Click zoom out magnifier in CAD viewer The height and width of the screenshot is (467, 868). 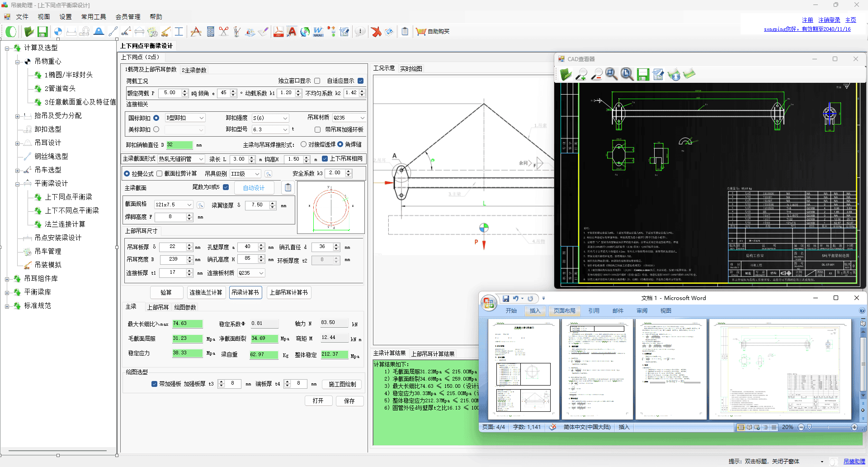[x=596, y=74]
